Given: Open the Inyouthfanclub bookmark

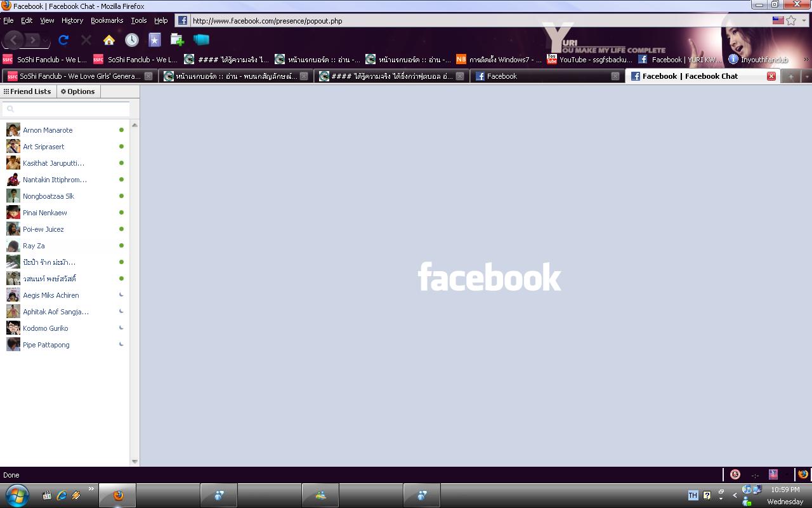Looking at the screenshot, I should (x=758, y=60).
